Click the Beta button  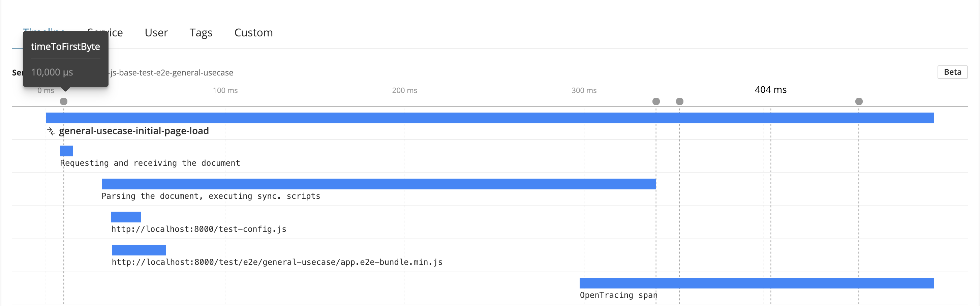(x=952, y=72)
